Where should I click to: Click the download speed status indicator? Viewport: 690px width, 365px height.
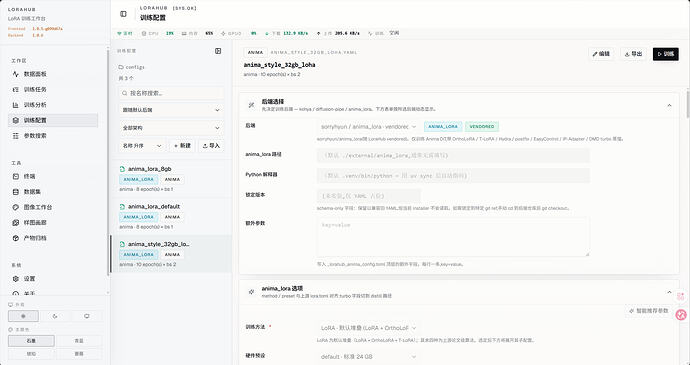(x=286, y=33)
